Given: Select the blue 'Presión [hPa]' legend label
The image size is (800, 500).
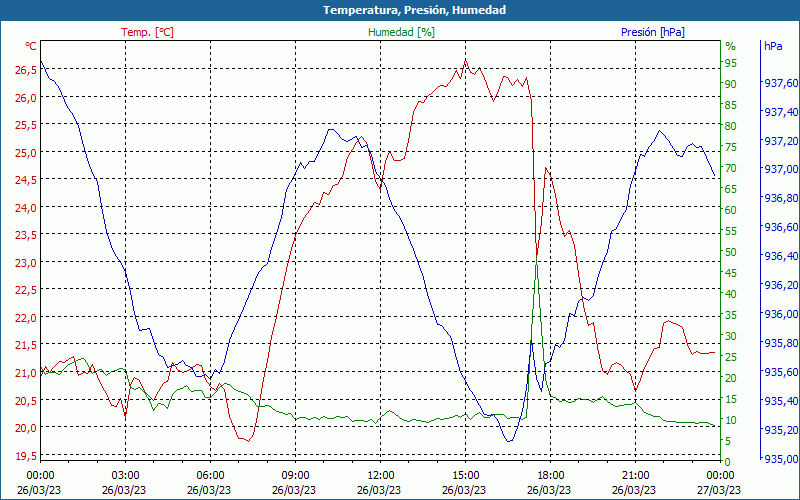Looking at the screenshot, I should pos(653,32).
